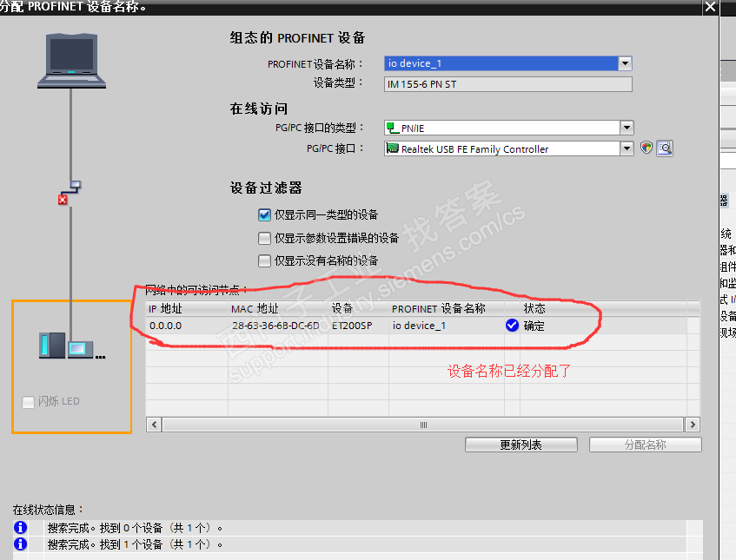Select io device_1 cell in node table

[x=447, y=326]
